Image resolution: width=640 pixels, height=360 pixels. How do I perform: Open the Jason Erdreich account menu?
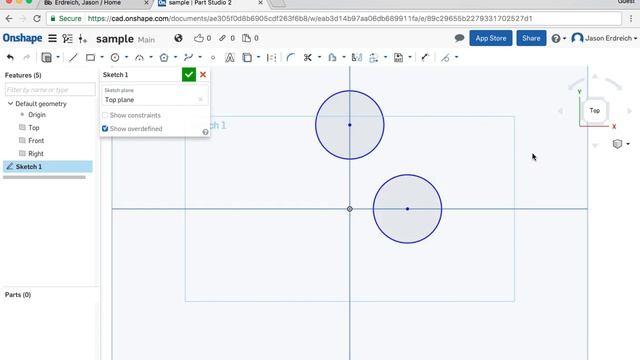point(604,38)
